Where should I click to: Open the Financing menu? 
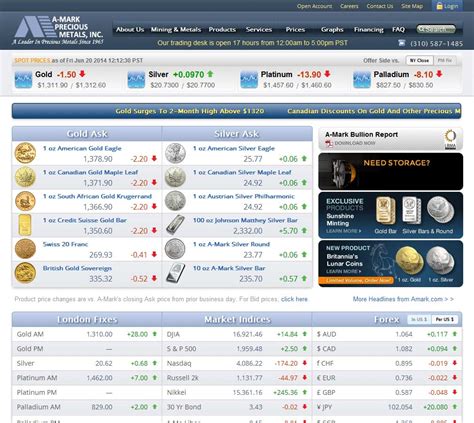(369, 30)
